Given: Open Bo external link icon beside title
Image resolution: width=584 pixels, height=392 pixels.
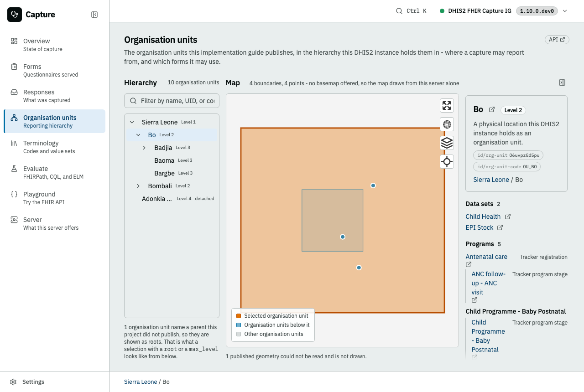Looking at the screenshot, I should 492,109.
